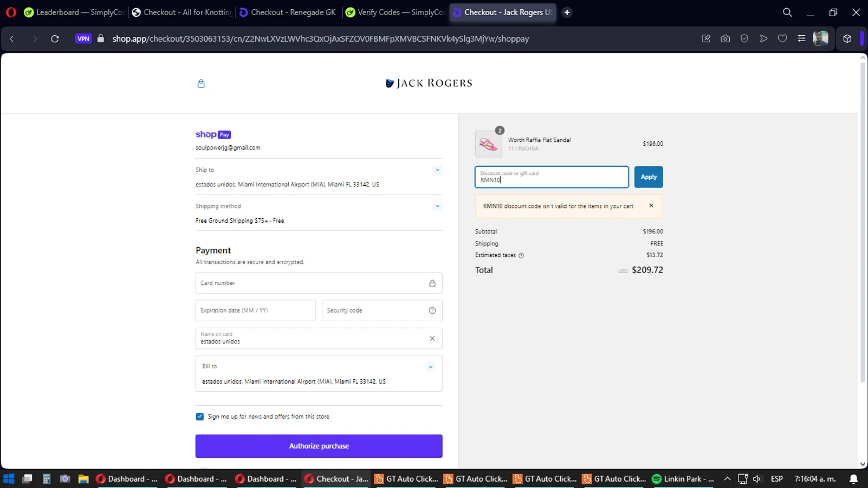Viewport: 868px width, 488px height.
Task: Click the triangular send icon in toolbar
Action: pos(763,39)
